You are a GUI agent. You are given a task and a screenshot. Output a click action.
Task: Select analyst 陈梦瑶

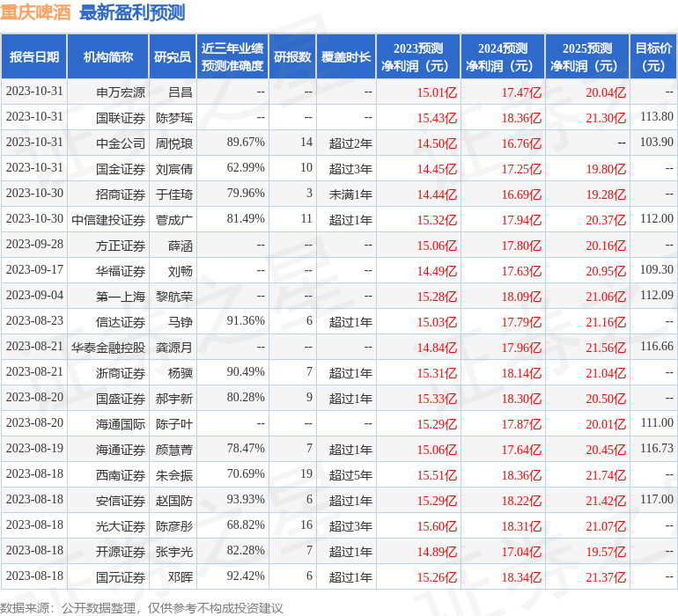point(174,118)
